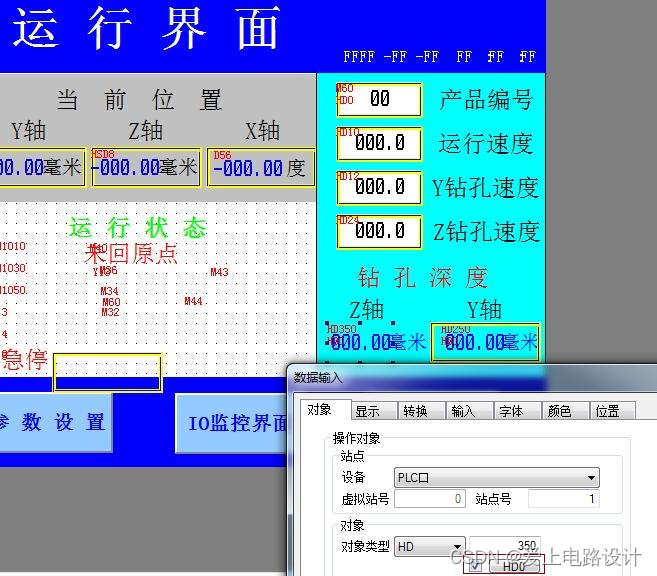Click the M44 address label
This screenshot has width=657, height=576.
193,301
